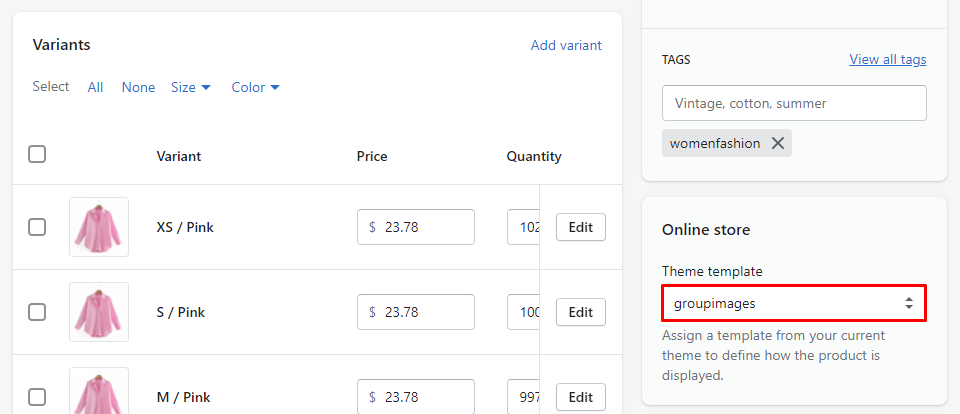960x414 pixels.
Task: Focus the Tags input field
Action: coord(794,103)
